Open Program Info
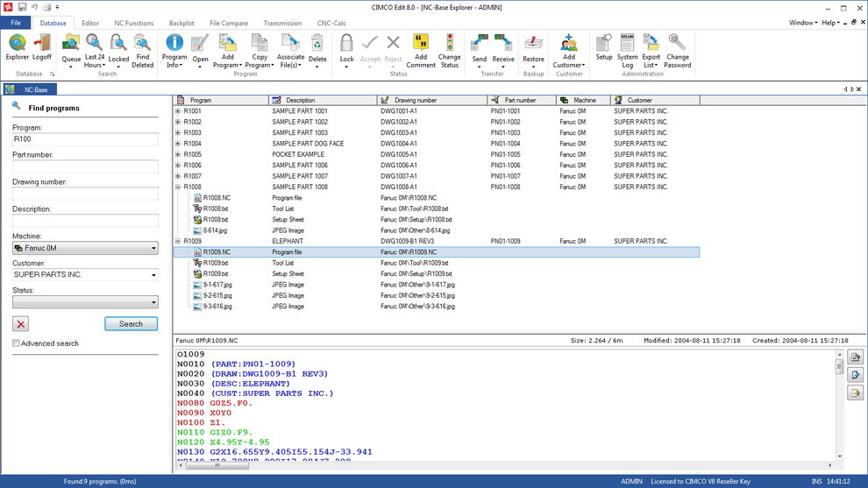This screenshot has height=488, width=868. coord(174,50)
